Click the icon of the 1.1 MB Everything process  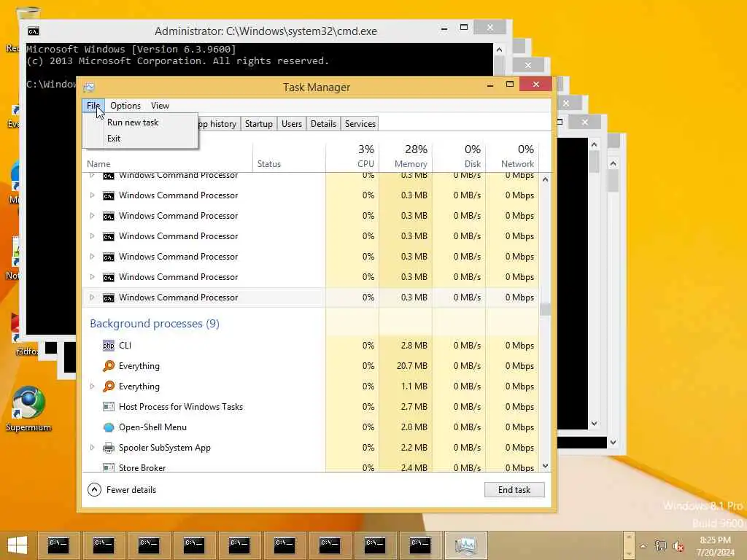click(109, 386)
